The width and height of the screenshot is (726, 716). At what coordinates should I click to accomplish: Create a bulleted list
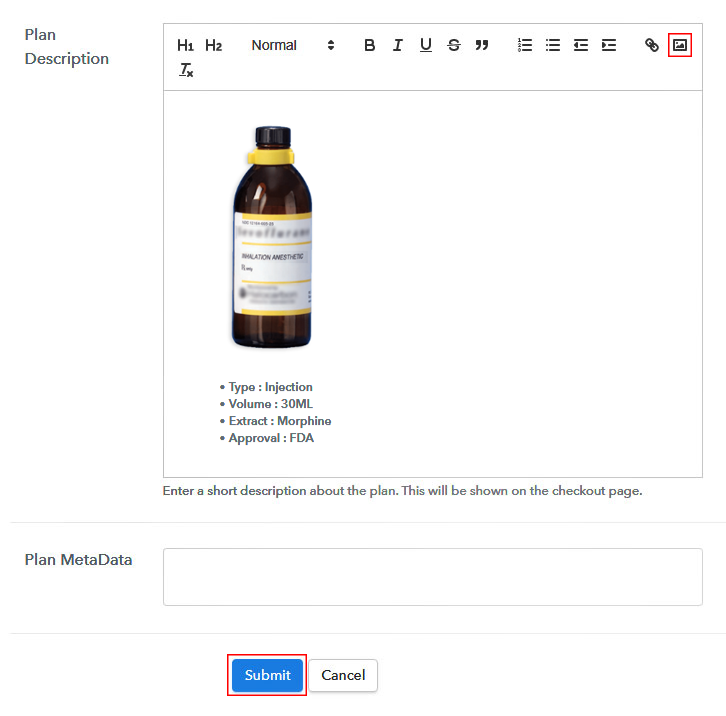click(x=553, y=45)
